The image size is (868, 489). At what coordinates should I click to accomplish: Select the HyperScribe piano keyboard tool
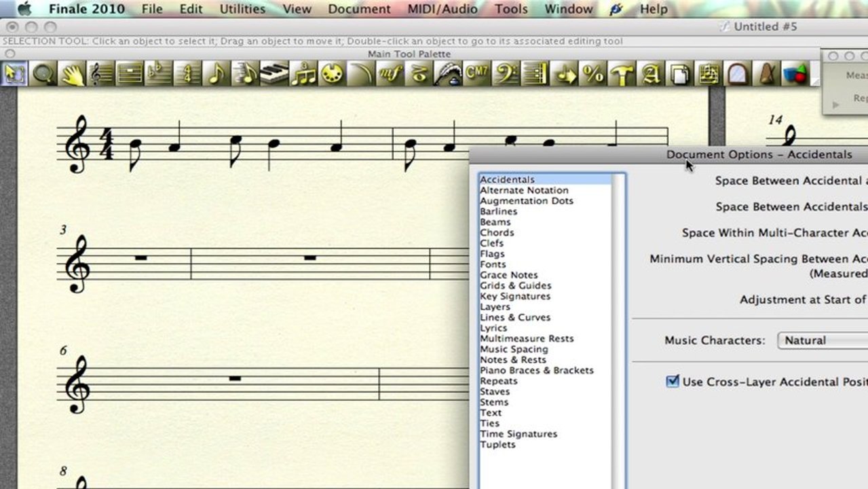click(273, 73)
